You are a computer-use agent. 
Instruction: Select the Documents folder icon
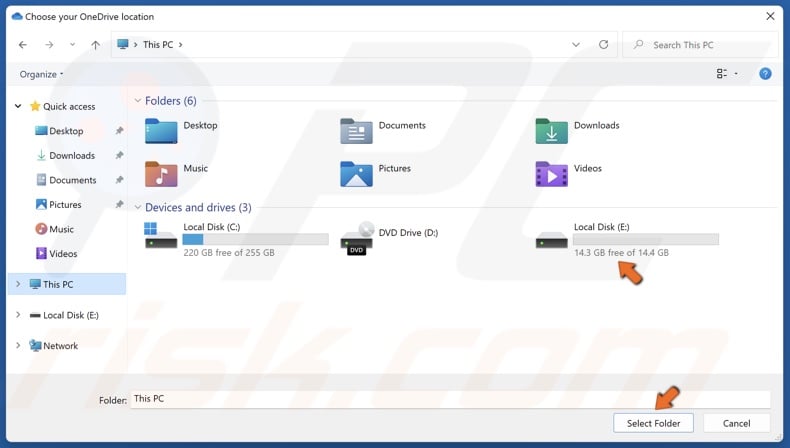356,131
